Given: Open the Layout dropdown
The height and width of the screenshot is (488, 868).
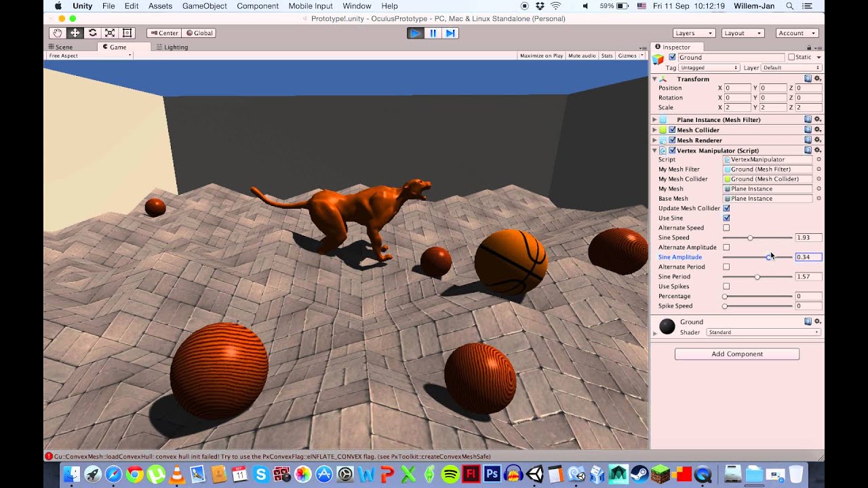Looking at the screenshot, I should tap(743, 33).
